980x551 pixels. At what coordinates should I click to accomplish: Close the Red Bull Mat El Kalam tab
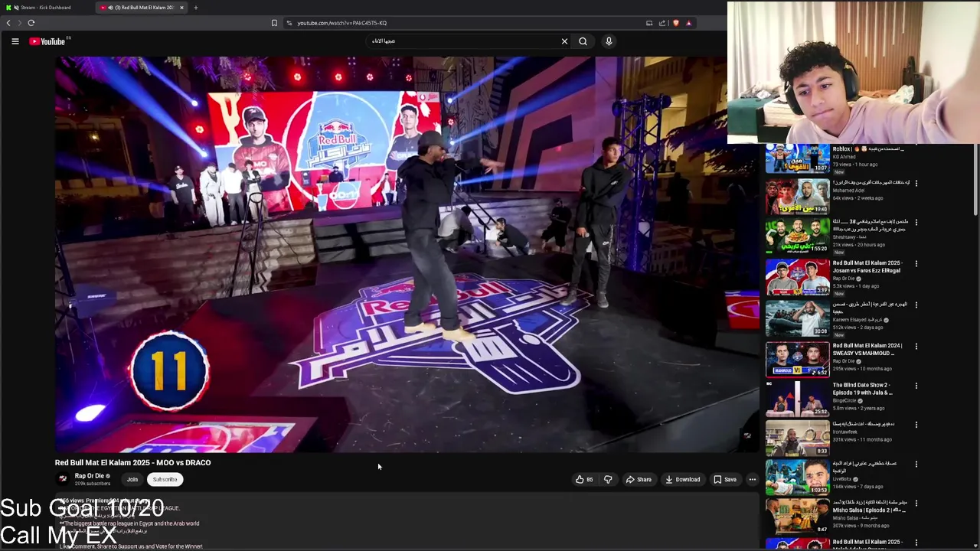(x=181, y=8)
